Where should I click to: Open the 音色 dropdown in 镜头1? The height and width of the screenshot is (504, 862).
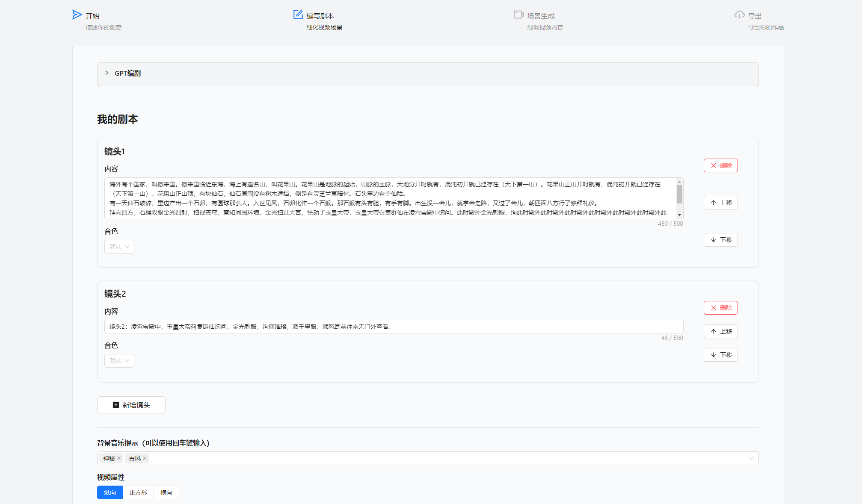[x=119, y=247]
